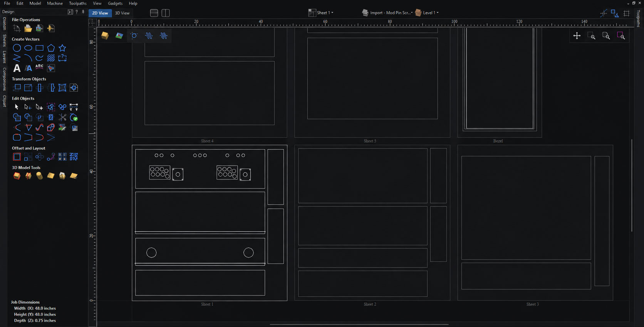The width and height of the screenshot is (644, 327).
Task: Select the Draw Polygon tool
Action: [x=51, y=48]
